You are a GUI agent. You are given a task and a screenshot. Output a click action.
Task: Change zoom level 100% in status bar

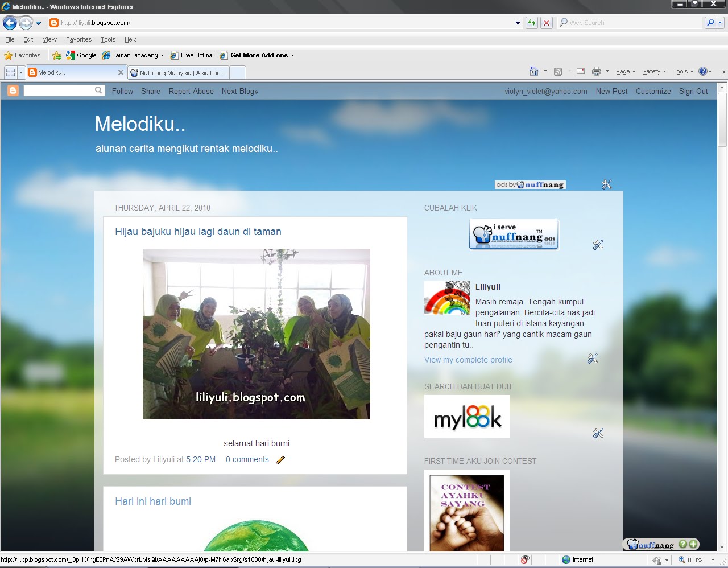tap(696, 560)
